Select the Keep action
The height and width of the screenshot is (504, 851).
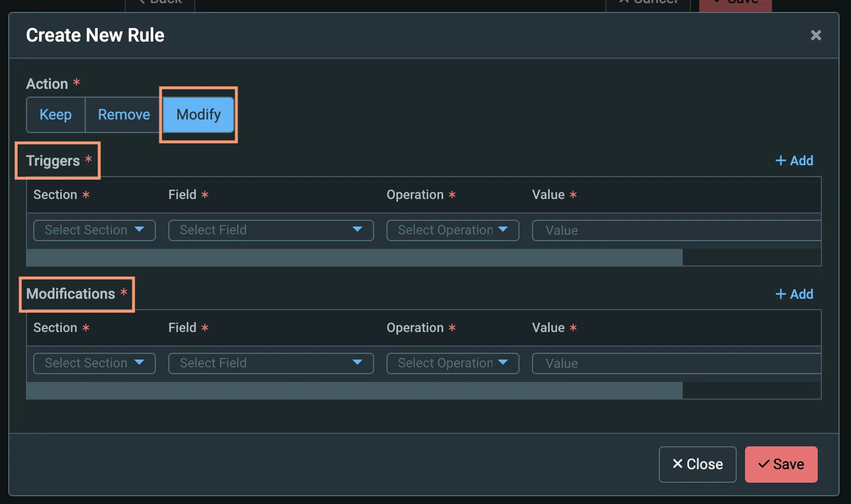(x=56, y=115)
